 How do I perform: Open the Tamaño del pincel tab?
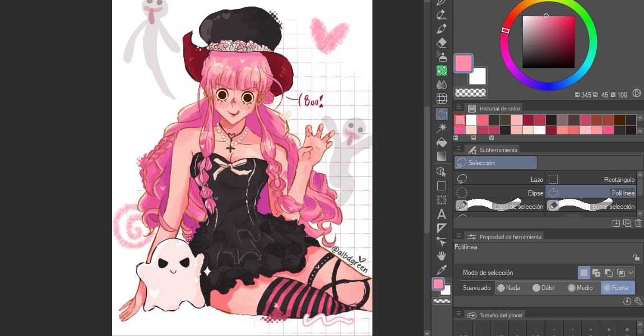coord(495,315)
